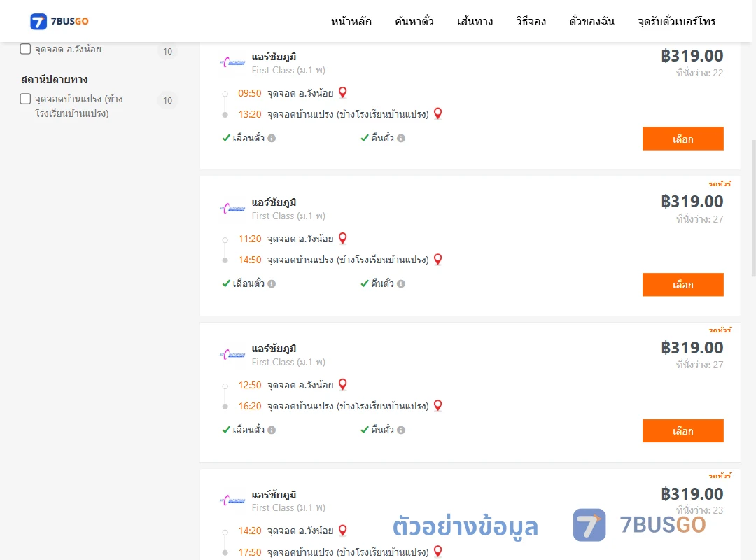The image size is (756, 560).
Task: Open map pin for 12:50 departure stop
Action: tap(343, 384)
